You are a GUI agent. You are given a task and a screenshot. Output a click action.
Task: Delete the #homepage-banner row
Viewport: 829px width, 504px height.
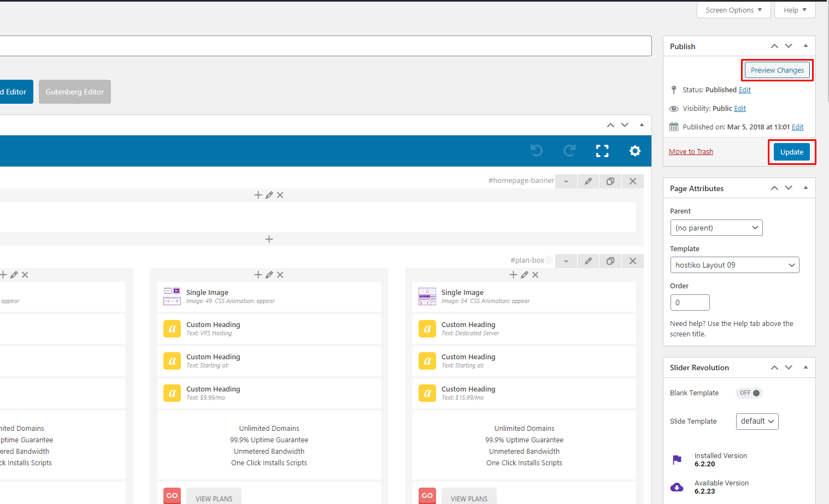(632, 181)
